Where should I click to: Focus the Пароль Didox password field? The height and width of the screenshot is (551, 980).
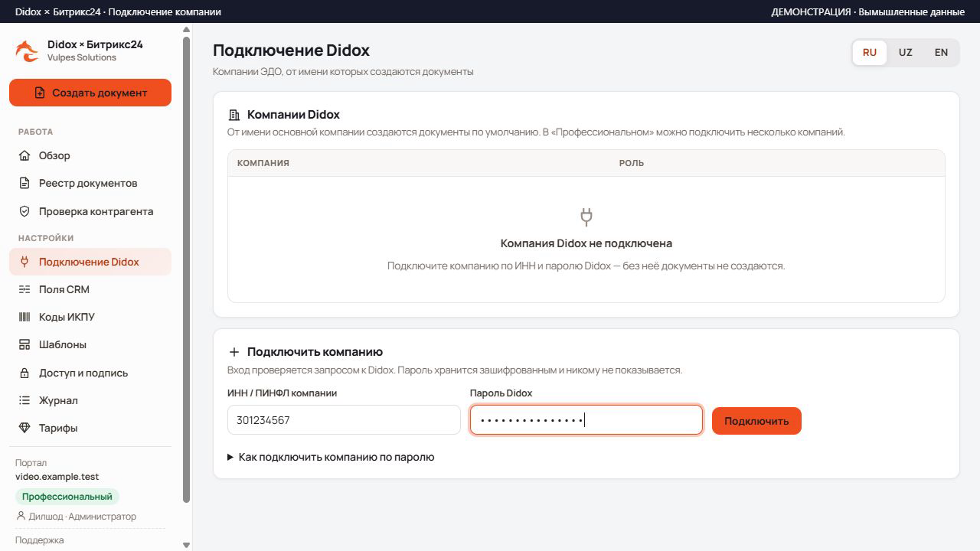pos(586,420)
